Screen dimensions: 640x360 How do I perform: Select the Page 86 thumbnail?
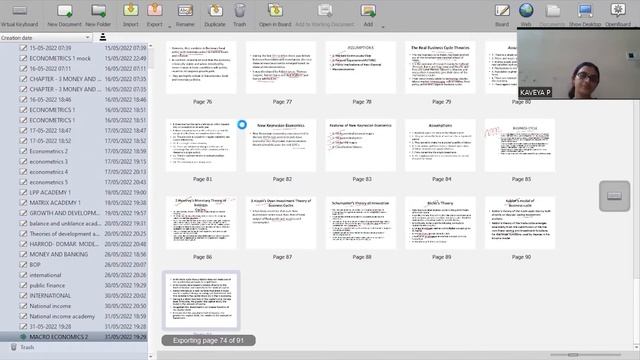coord(202,223)
